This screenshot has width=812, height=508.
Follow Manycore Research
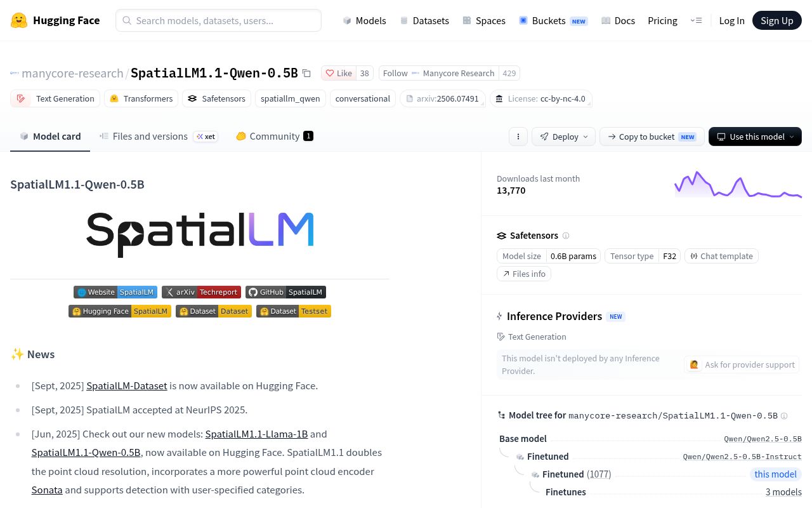coord(439,73)
